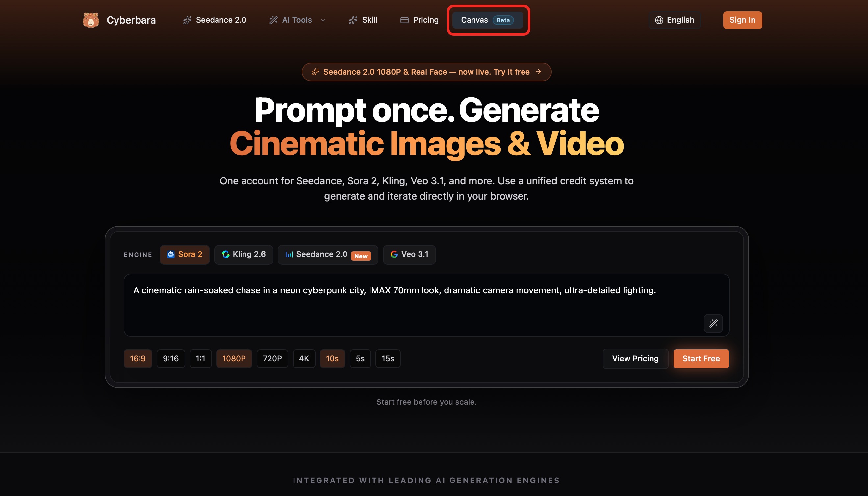Click the card icon beside Pricing
Image resolution: width=868 pixels, height=496 pixels.
404,20
